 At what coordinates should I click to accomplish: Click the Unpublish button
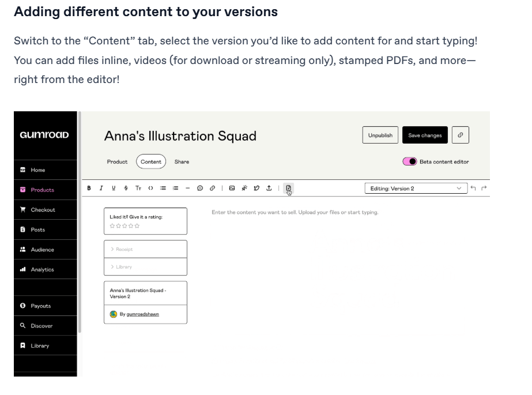pos(380,135)
